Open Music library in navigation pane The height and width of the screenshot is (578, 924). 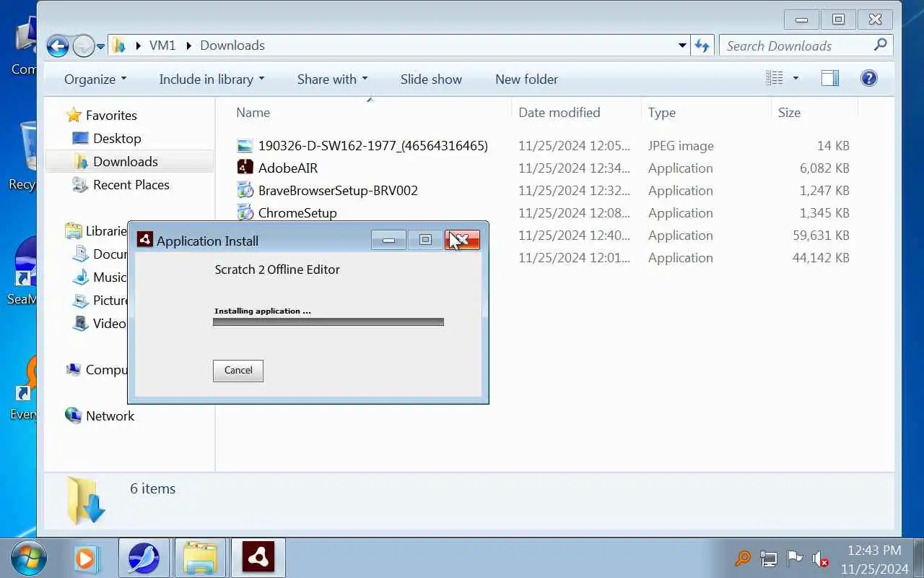click(x=109, y=277)
